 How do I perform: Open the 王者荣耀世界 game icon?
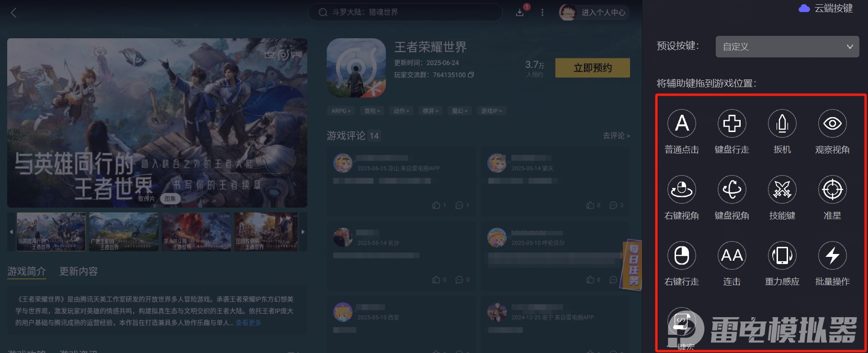click(356, 68)
